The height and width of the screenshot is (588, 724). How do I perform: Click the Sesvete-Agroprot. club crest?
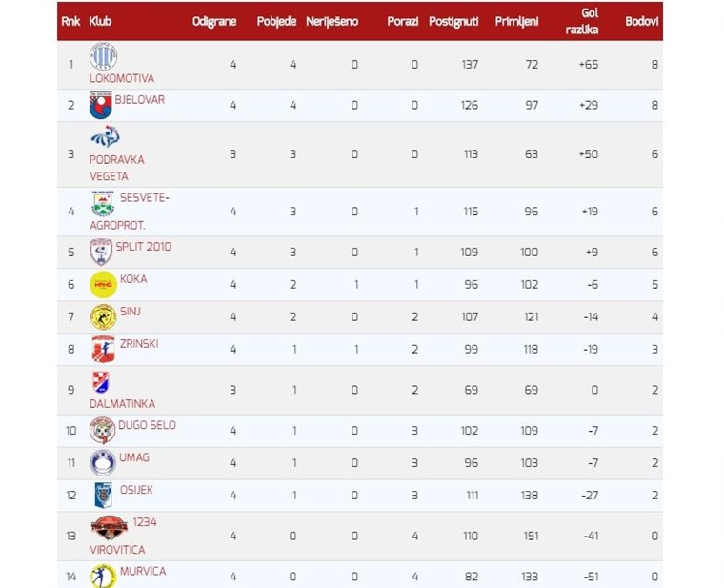tap(103, 203)
